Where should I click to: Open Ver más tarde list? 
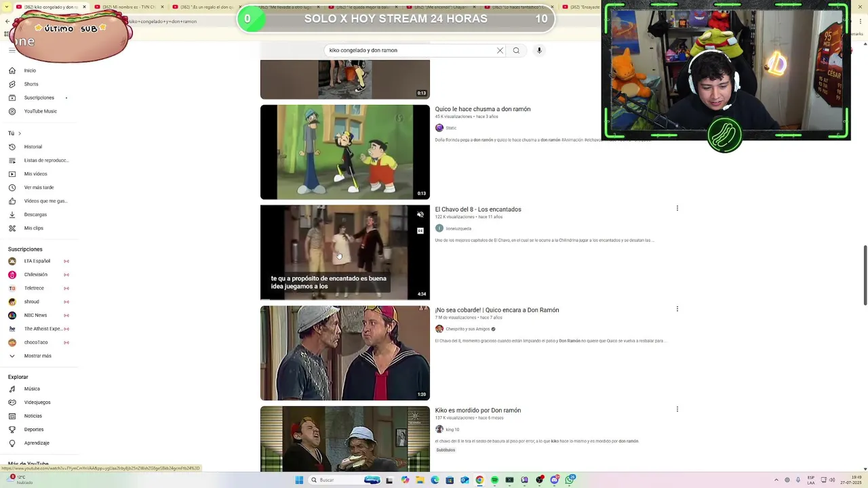tap(39, 187)
